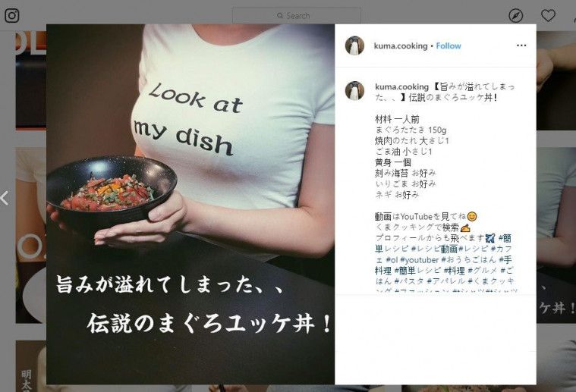Open kuma.cooking username in post header
The width and height of the screenshot is (576, 392).
401,46
